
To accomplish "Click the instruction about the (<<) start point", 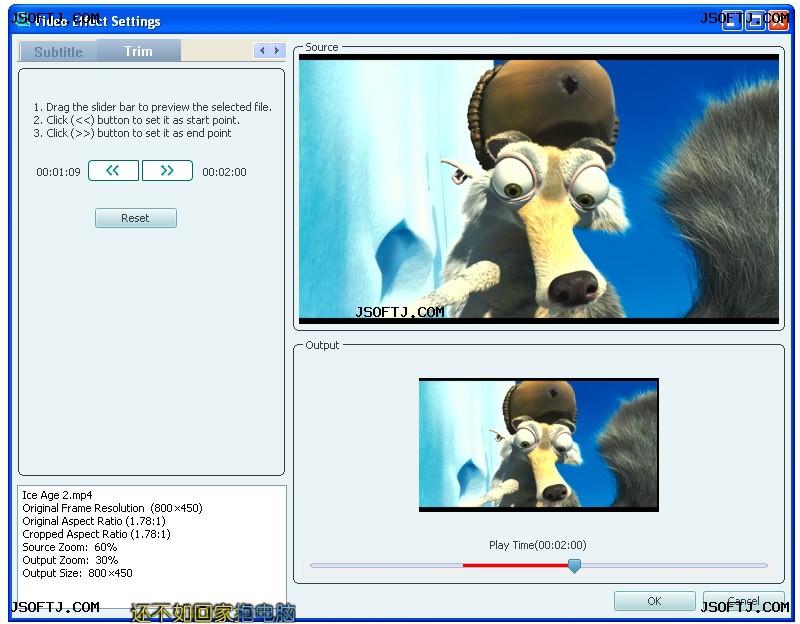I will [136, 120].
